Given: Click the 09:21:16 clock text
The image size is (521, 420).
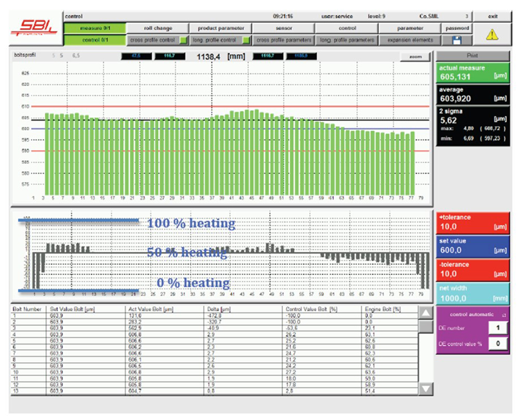Looking at the screenshot, I should coord(283,16).
